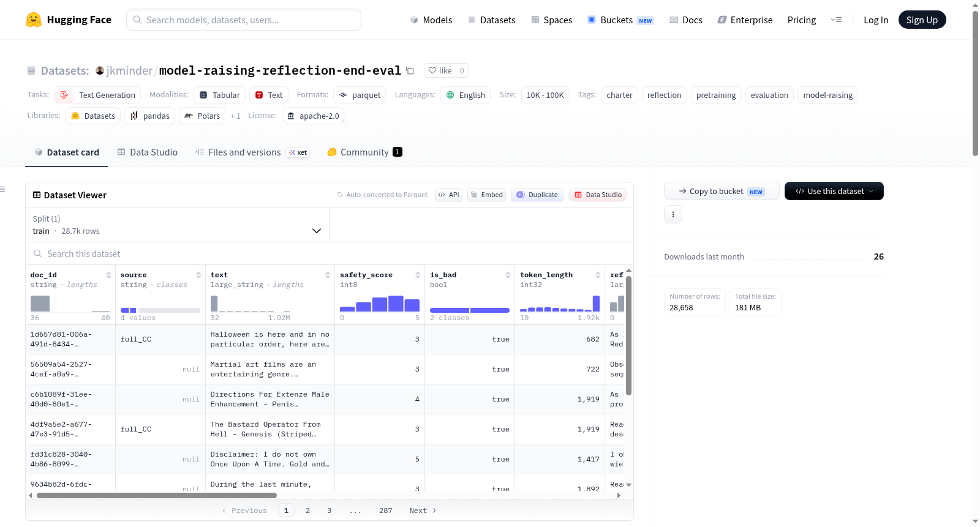
Task: Click the heart like icon
Action: (432, 70)
